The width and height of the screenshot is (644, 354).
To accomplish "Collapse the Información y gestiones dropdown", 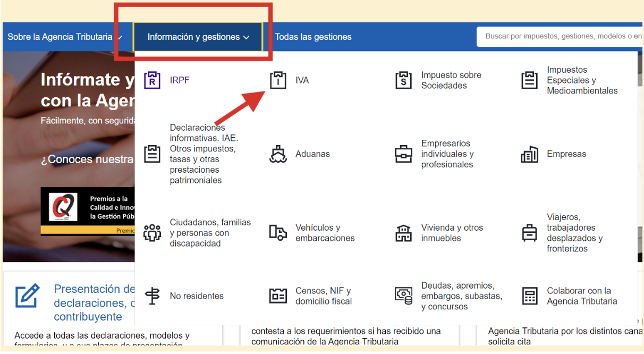I will pos(198,37).
